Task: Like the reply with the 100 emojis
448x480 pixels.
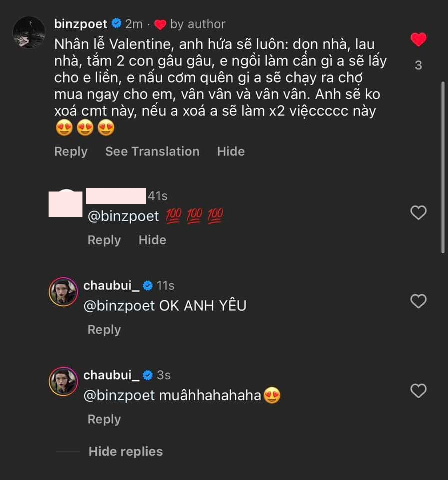Action: [418, 213]
